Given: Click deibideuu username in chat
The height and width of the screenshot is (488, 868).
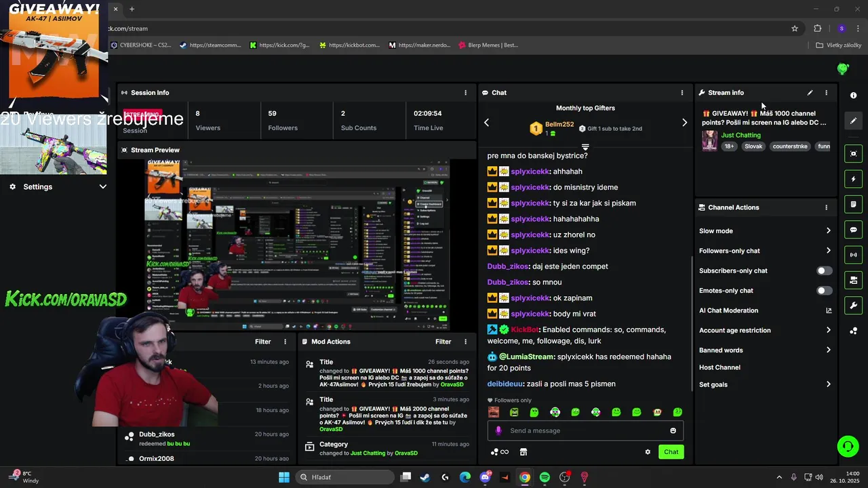Looking at the screenshot, I should (x=505, y=384).
